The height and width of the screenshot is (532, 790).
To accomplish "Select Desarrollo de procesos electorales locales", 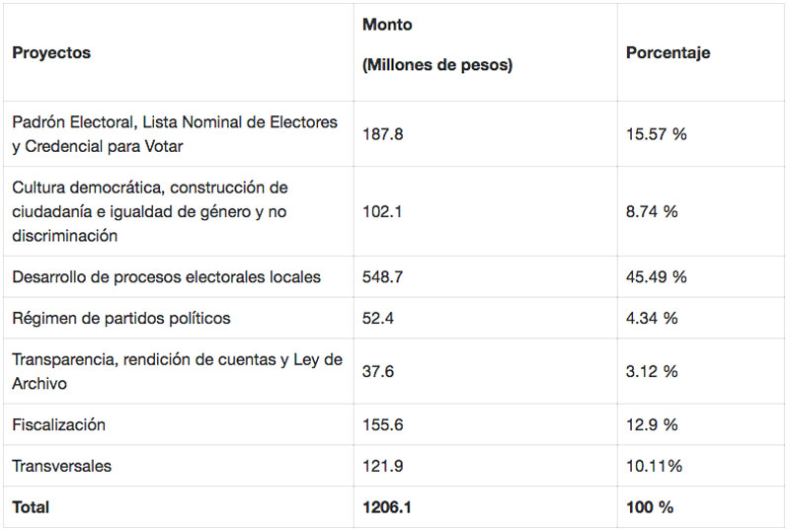I will click(166, 277).
